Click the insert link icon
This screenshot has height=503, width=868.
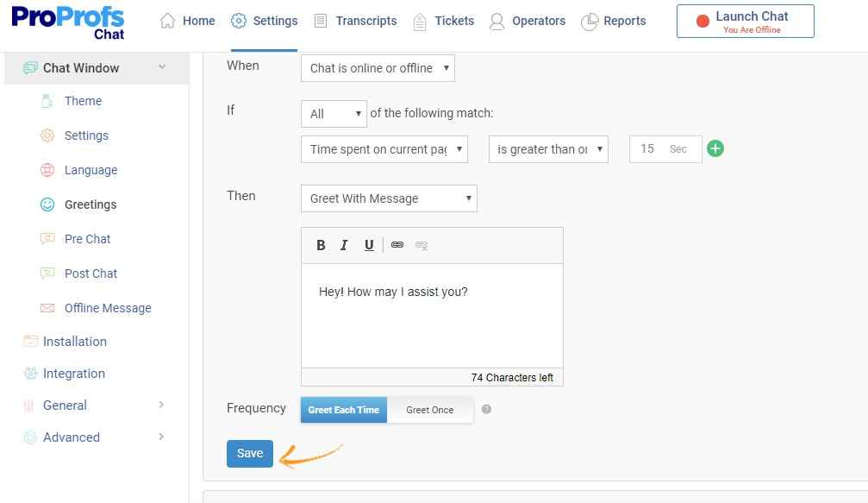397,245
